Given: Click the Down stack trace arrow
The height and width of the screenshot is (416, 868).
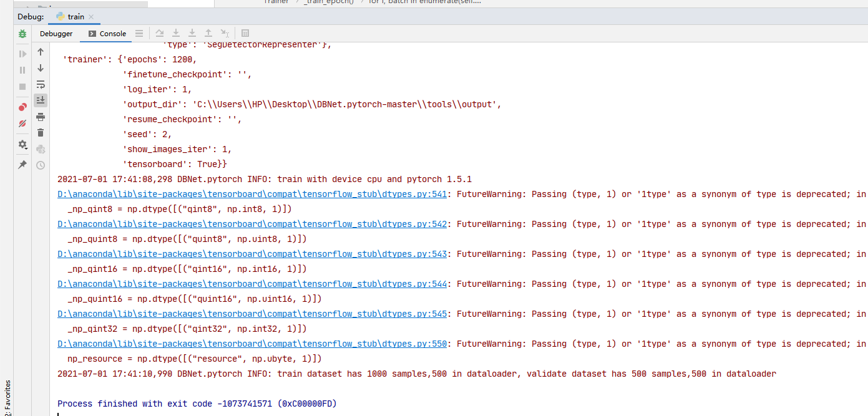Looking at the screenshot, I should pyautogui.click(x=41, y=68).
